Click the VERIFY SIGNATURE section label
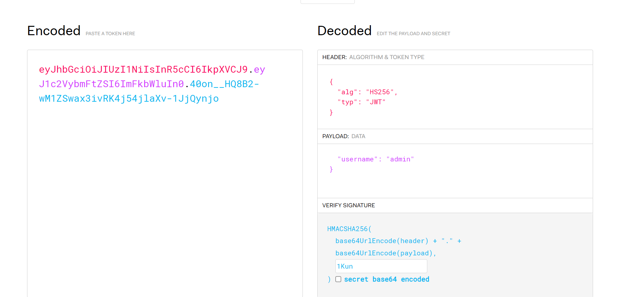This screenshot has height=297, width=644. [x=349, y=205]
